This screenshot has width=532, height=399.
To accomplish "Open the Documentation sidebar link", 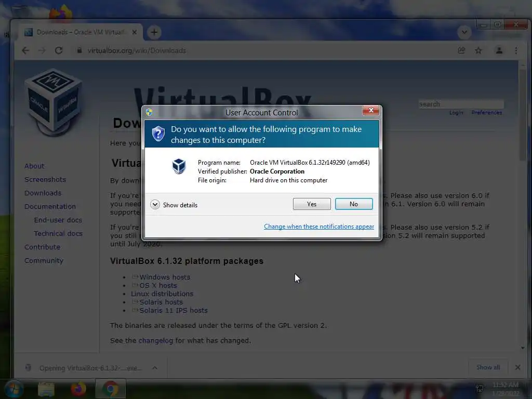I will (x=50, y=207).
